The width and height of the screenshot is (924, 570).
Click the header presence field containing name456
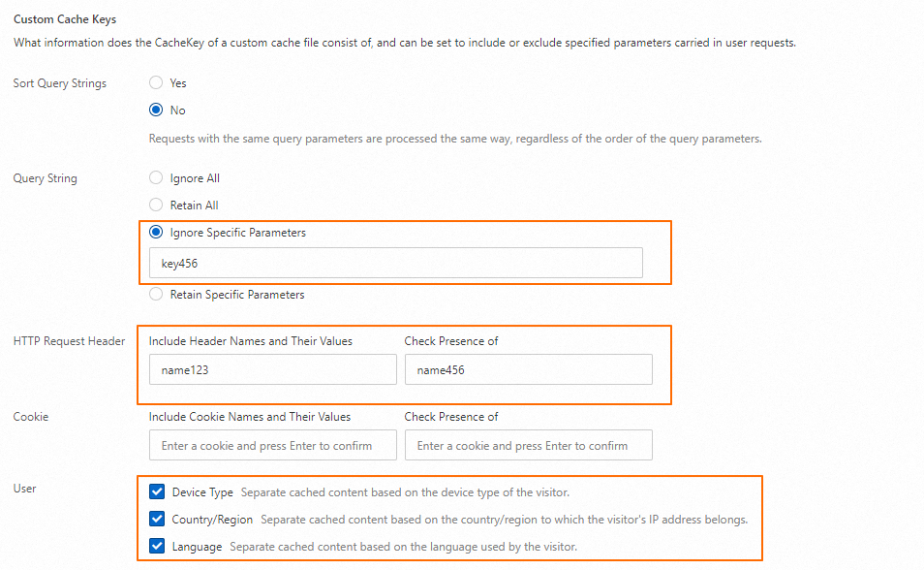[x=528, y=369]
